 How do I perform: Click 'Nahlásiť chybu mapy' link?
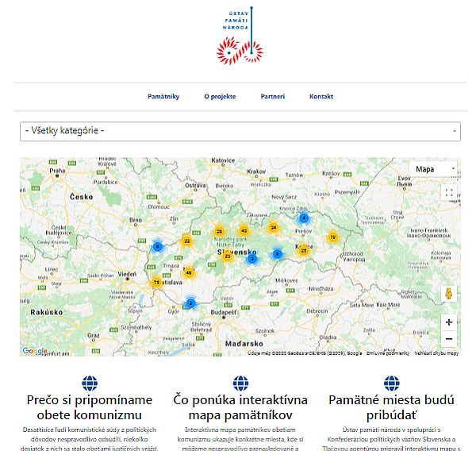(436, 353)
